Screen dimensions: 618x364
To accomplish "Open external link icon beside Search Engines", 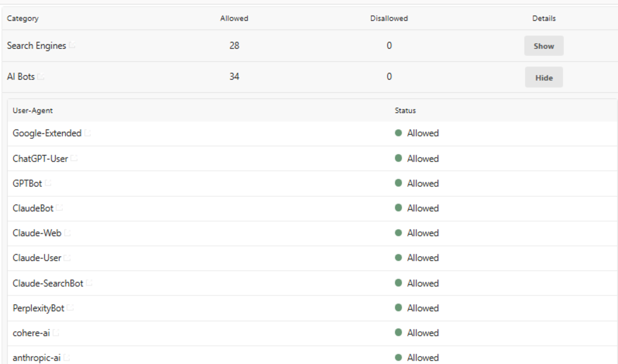I will pyautogui.click(x=72, y=45).
